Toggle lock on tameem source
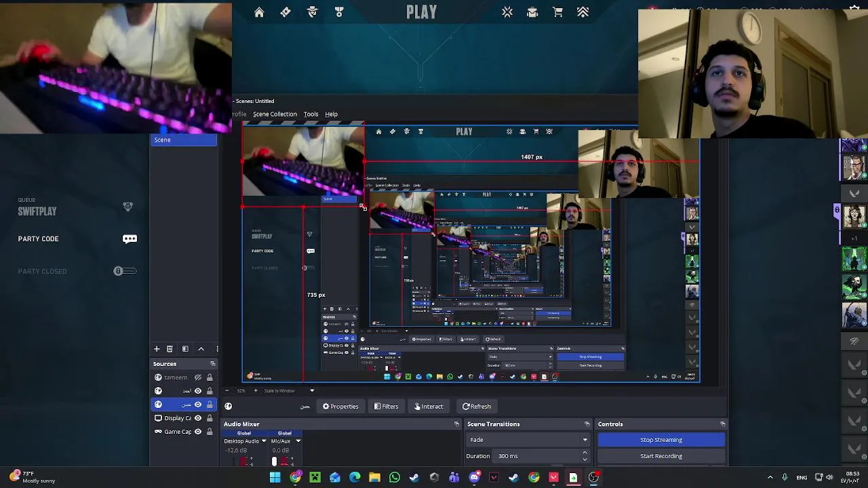The image size is (868, 488). [x=210, y=378]
